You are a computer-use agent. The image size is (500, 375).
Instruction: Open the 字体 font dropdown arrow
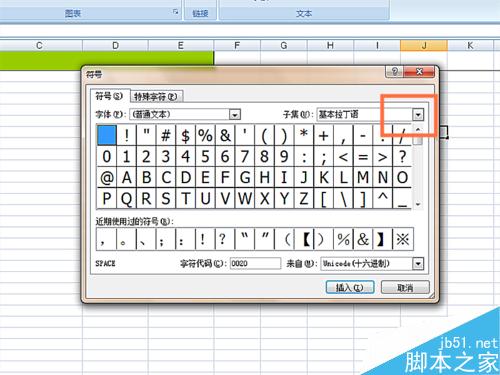[235, 115]
